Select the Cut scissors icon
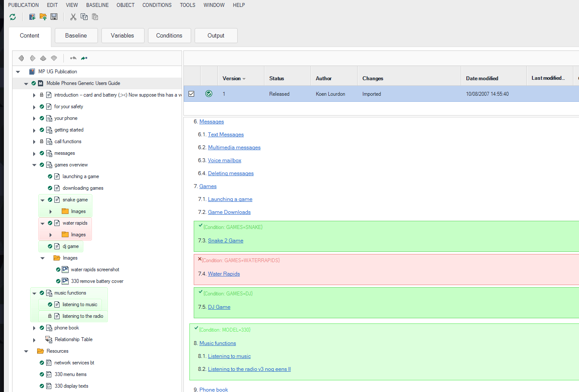 tap(72, 16)
